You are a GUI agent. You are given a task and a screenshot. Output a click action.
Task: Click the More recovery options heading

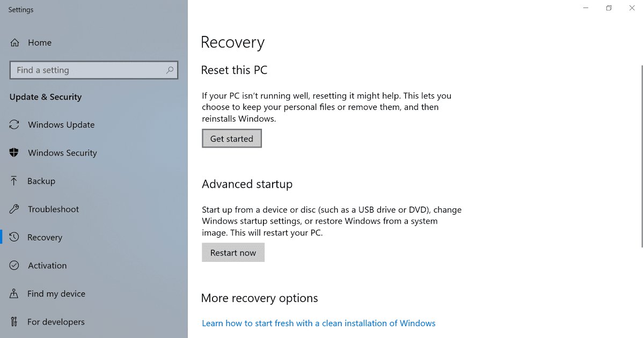click(x=260, y=298)
